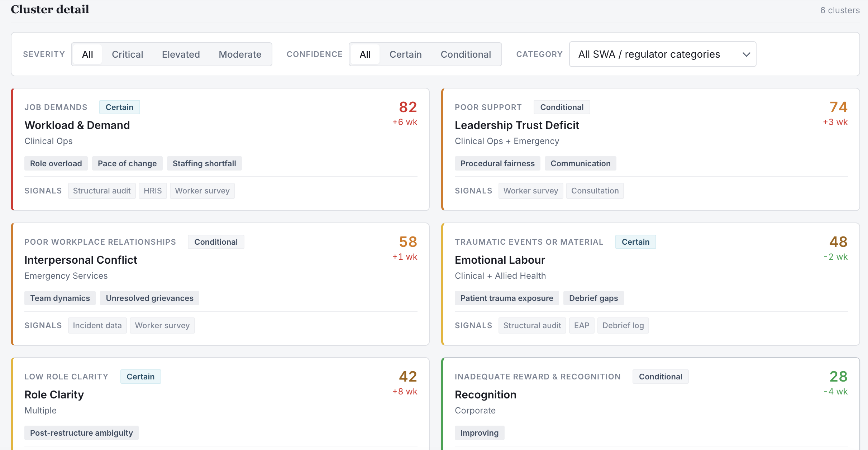Click the +6 wk trend value
The width and height of the screenshot is (868, 450).
(405, 122)
